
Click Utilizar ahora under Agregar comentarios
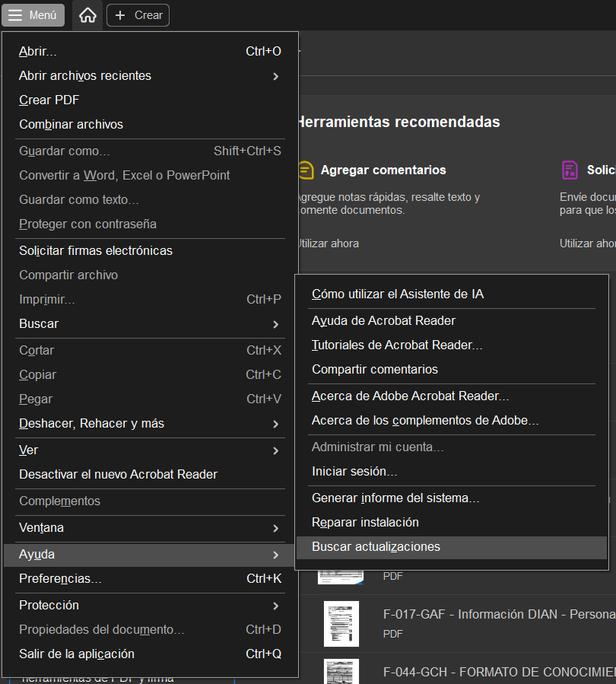click(329, 243)
